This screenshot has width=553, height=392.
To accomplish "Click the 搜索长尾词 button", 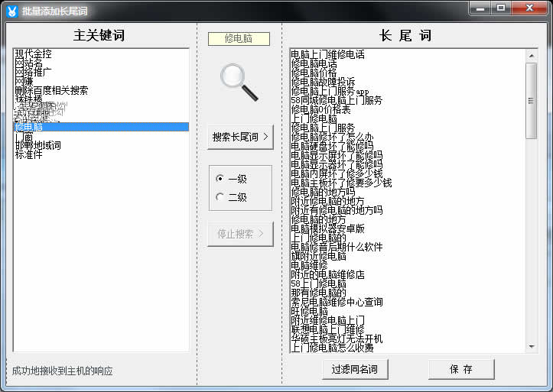I will click(x=240, y=138).
